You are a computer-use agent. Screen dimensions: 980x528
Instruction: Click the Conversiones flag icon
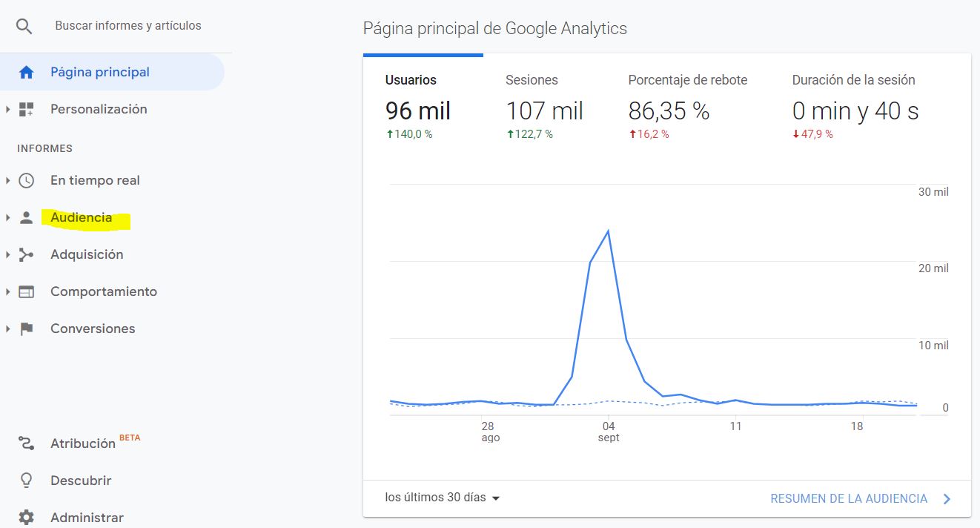click(x=27, y=329)
